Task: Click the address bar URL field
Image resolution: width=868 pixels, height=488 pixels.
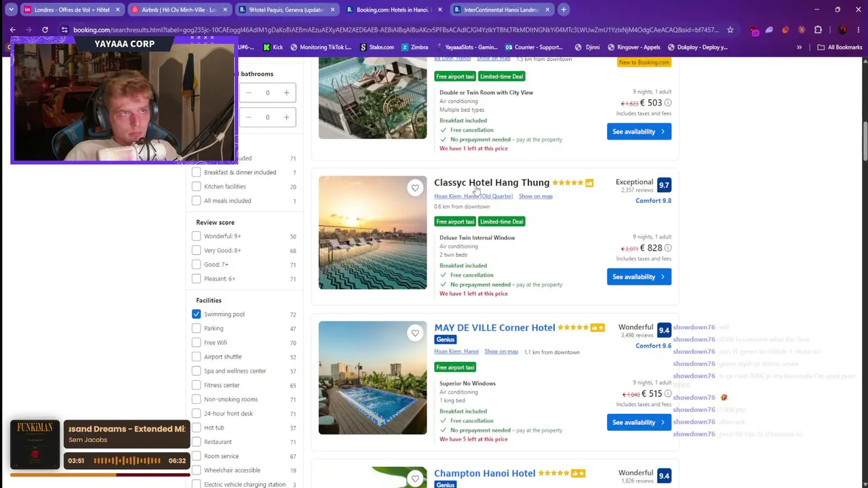Action: (x=396, y=30)
